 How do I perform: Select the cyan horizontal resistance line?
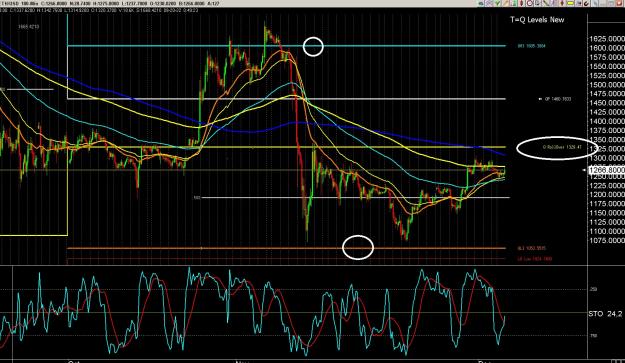pyautogui.click(x=287, y=46)
